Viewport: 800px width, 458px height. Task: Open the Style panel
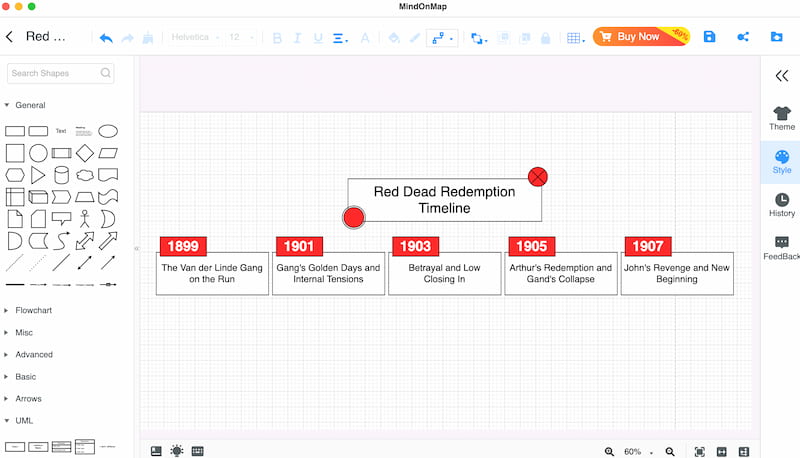[782, 162]
